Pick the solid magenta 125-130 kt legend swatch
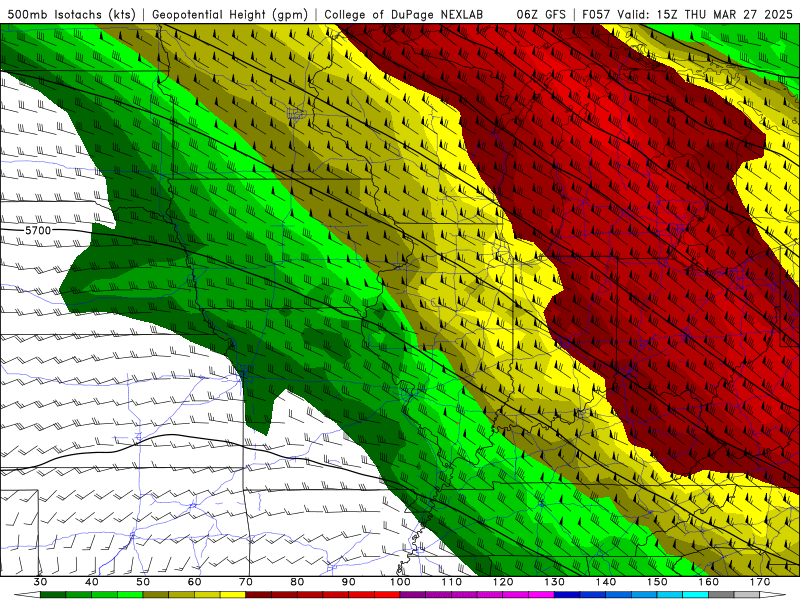Image resolution: width=800 pixels, height=600 pixels. pyautogui.click(x=541, y=595)
